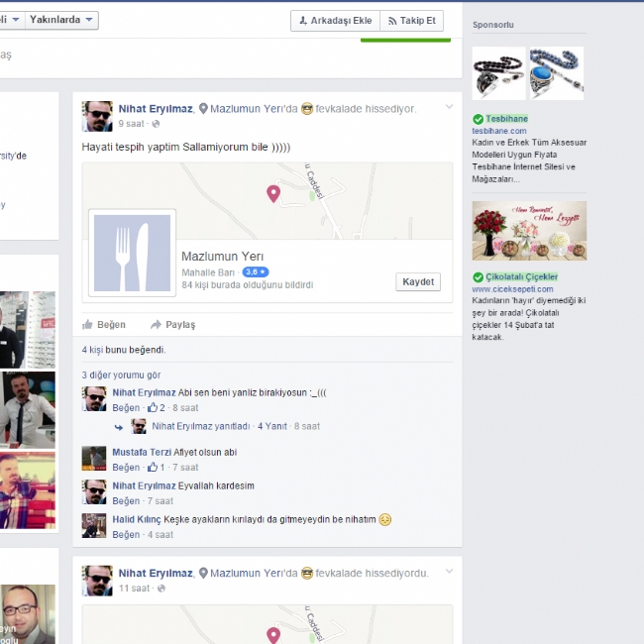Click sad emoji in Halid's comment

(384, 519)
